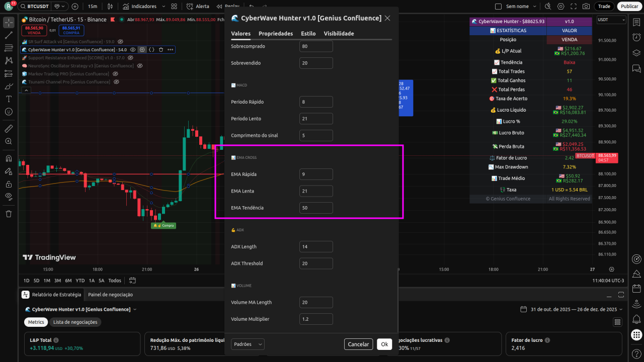Remove objects with the trash tool
This screenshot has height=362, width=644.
click(x=9, y=214)
